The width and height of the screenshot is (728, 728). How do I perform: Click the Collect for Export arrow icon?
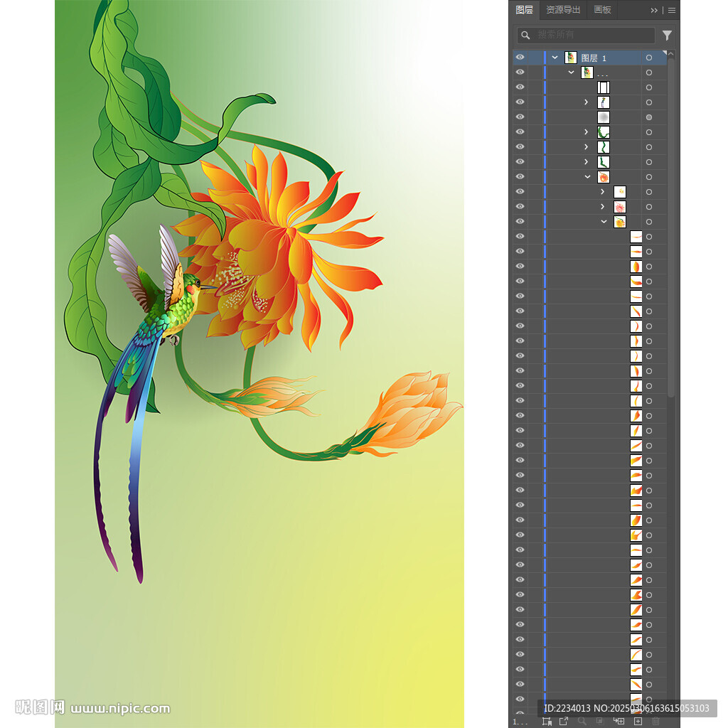tap(564, 721)
